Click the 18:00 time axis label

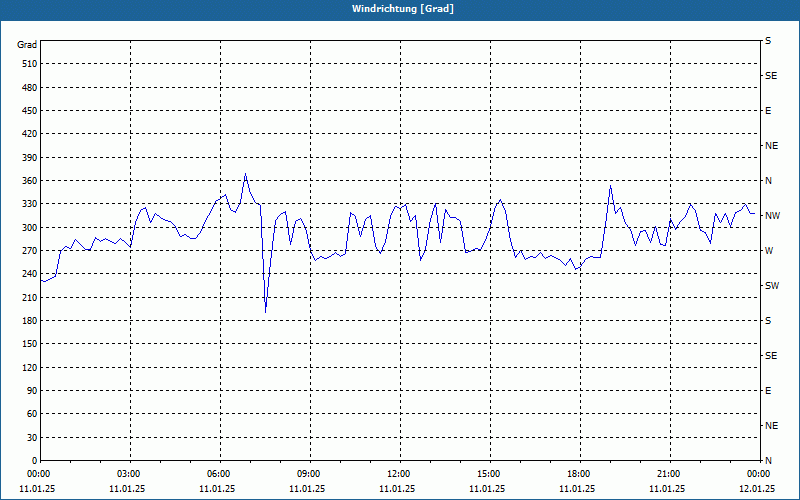[580, 474]
